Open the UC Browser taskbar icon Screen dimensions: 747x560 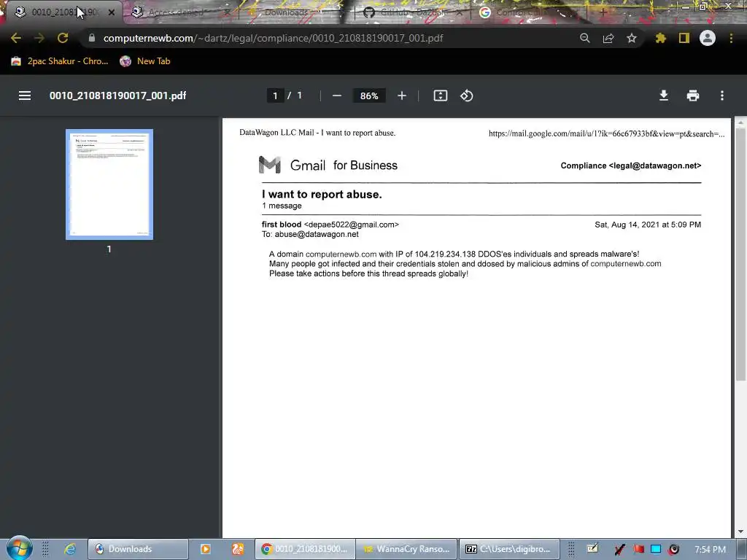[238, 549]
